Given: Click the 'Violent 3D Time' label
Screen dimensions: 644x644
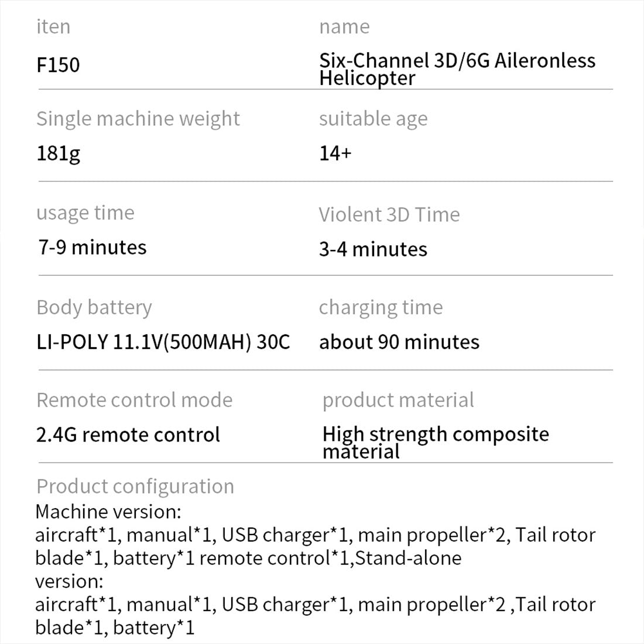Looking at the screenshot, I should point(389,215).
